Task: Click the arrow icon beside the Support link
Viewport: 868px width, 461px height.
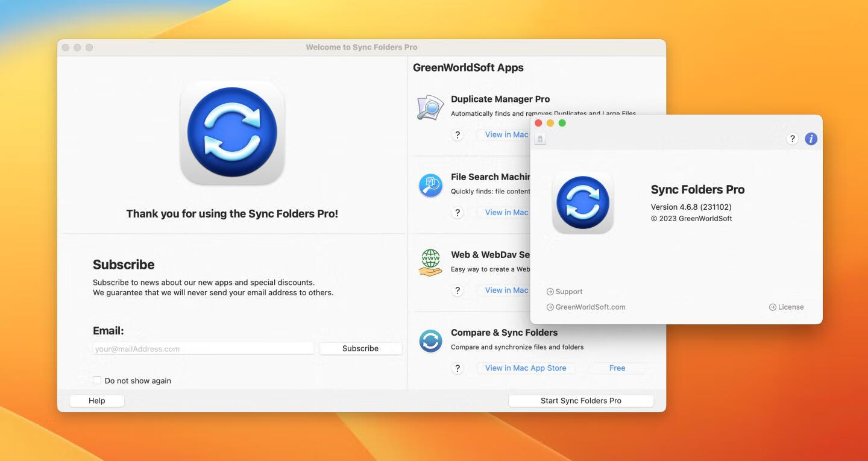Action: pyautogui.click(x=550, y=292)
